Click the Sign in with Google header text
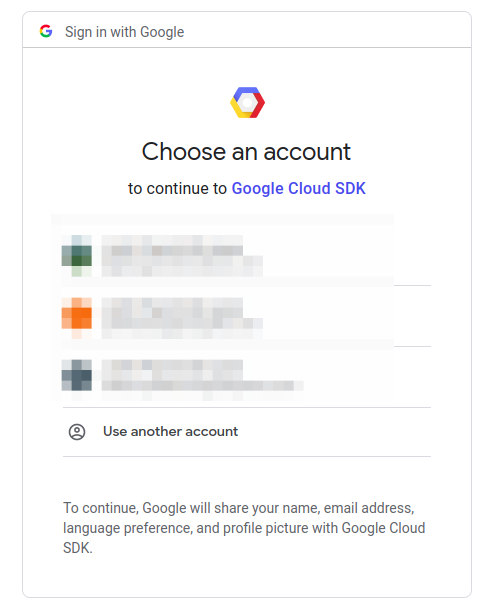The image size is (493, 602). [x=124, y=32]
